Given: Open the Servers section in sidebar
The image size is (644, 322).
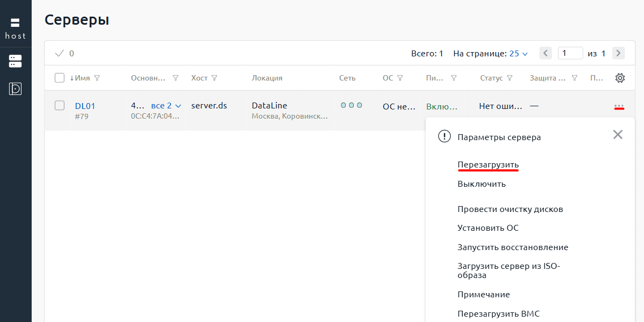Looking at the screenshot, I should tap(15, 61).
